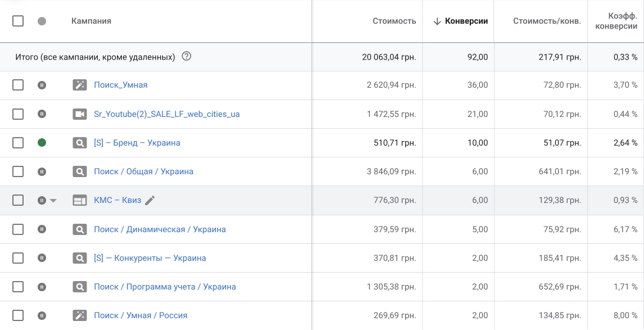The width and height of the screenshot is (644, 330).
Task: Open the Поиск_Умная campaign link
Action: [121, 85]
